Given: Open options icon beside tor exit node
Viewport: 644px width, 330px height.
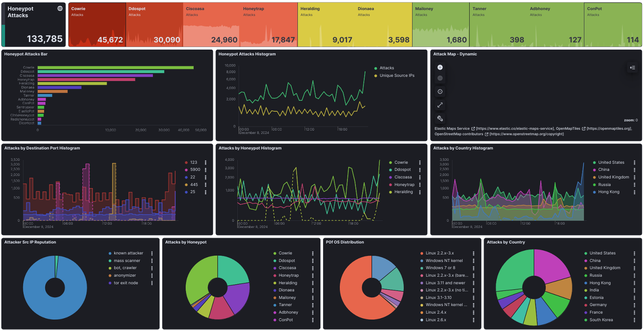Looking at the screenshot, I should point(152,283).
